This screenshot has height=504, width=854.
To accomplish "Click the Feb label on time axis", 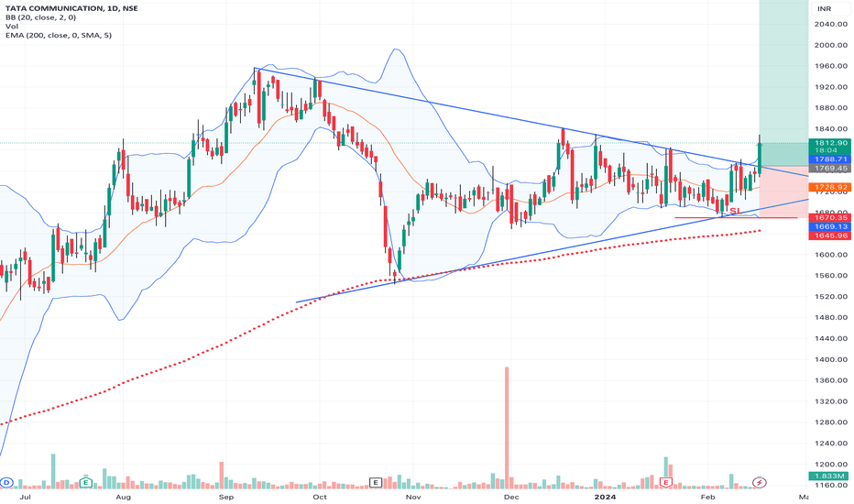I will point(707,497).
